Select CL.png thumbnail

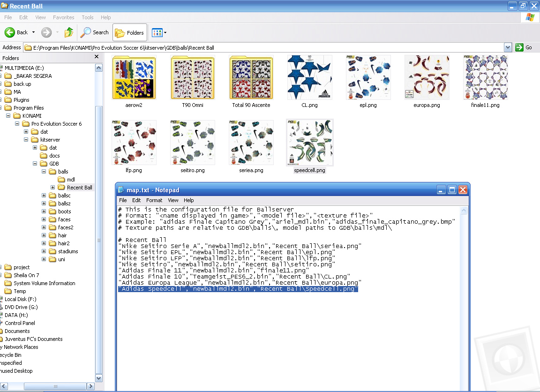(x=309, y=77)
